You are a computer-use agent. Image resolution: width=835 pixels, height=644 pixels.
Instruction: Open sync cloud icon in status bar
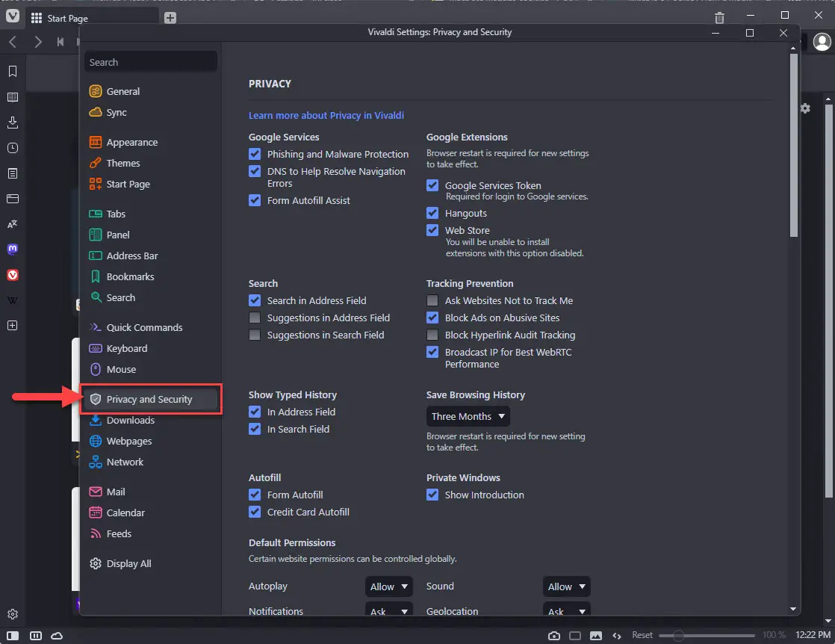pyautogui.click(x=57, y=636)
